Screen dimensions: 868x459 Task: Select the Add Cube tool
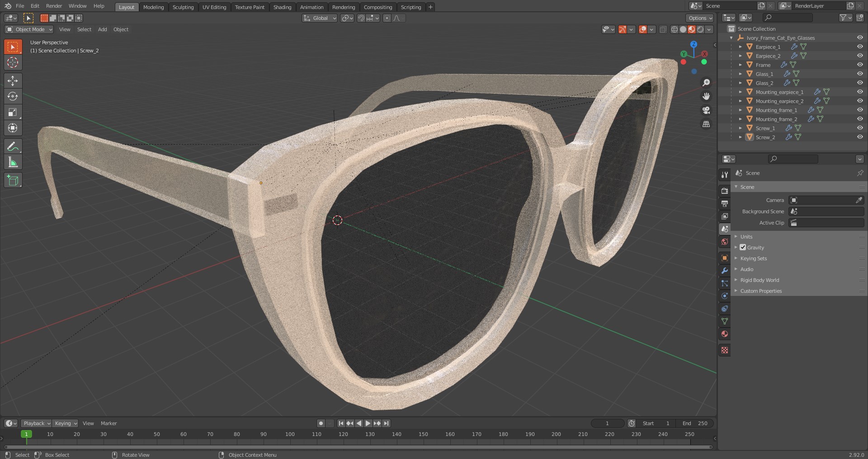pyautogui.click(x=13, y=180)
